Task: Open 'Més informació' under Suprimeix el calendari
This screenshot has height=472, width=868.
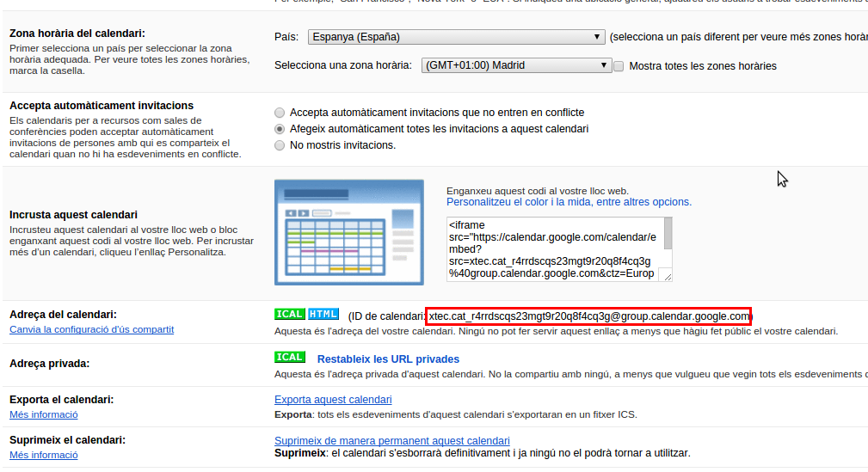Action: (x=43, y=455)
